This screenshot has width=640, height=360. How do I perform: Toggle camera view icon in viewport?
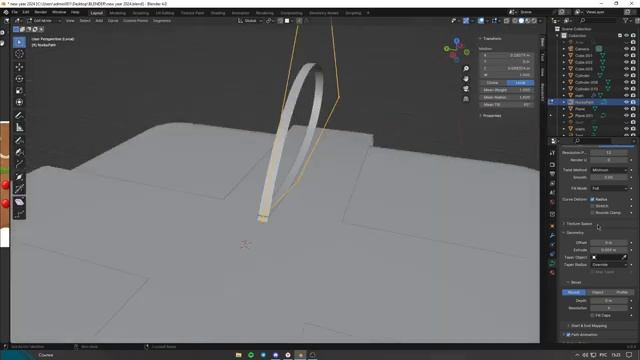[x=466, y=89]
